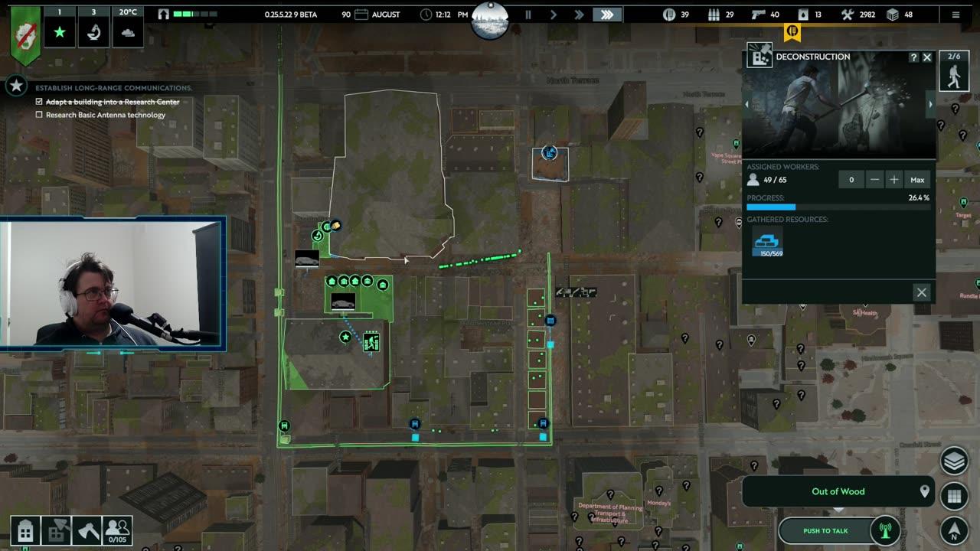
Task: Click the PUSH TO TALK button
Action: pos(825,530)
